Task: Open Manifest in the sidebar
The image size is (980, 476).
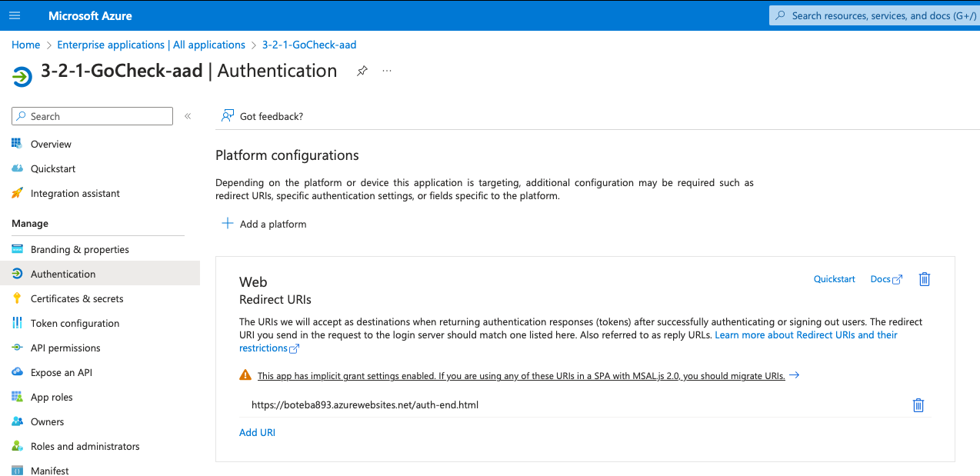Action: point(50,471)
